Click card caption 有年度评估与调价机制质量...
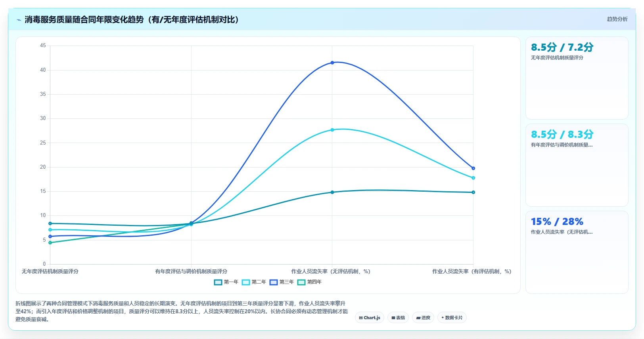Viewport: 644px width, 339px height. click(562, 145)
